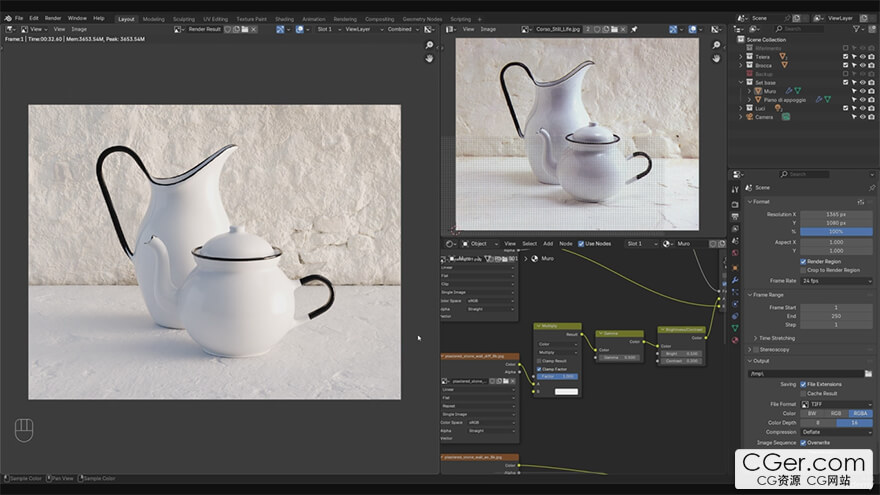880x495 pixels.
Task: Click the resolution percentage 100% slider
Action: coord(835,231)
